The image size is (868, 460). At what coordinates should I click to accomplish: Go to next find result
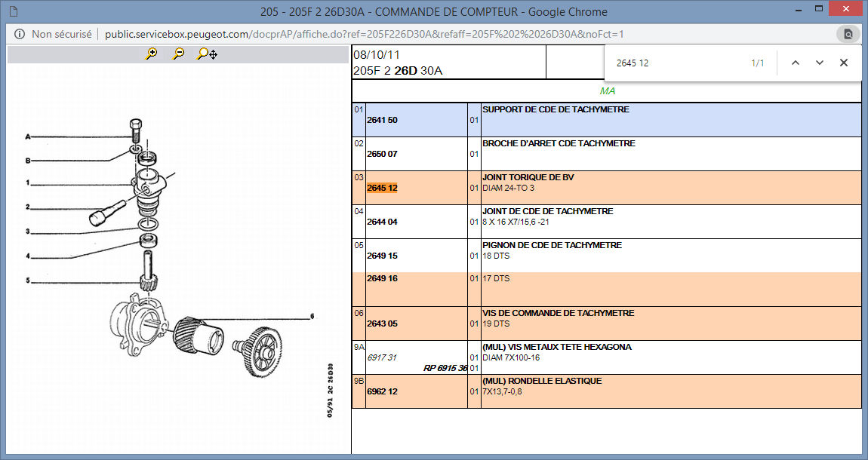click(820, 63)
